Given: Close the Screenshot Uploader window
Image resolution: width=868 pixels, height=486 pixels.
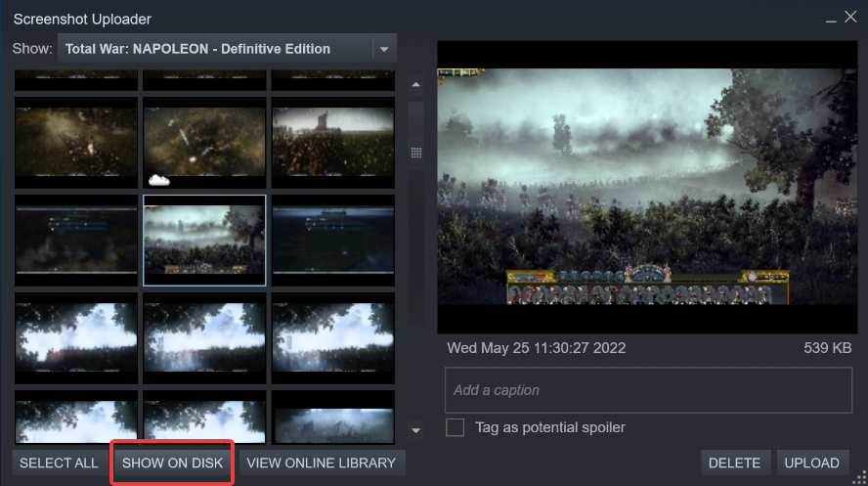Looking at the screenshot, I should click(x=850, y=18).
